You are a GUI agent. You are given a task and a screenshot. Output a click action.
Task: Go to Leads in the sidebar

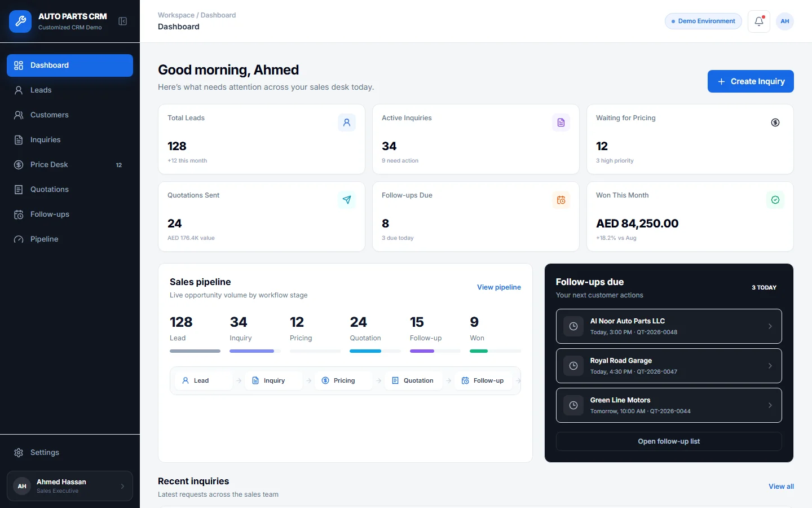pos(70,90)
